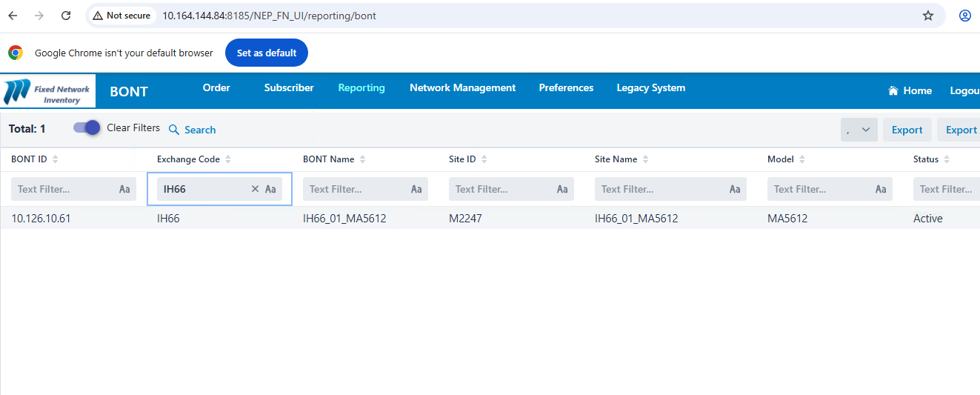Bookmark this page with star icon
Viewport: 980px width, 395px height.
927,16
